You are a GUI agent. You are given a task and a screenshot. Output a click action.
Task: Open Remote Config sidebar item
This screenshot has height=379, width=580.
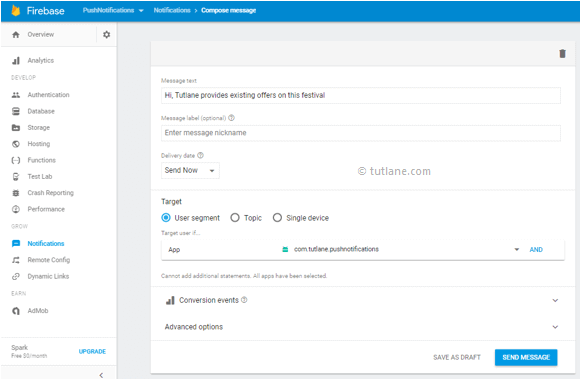tap(49, 260)
